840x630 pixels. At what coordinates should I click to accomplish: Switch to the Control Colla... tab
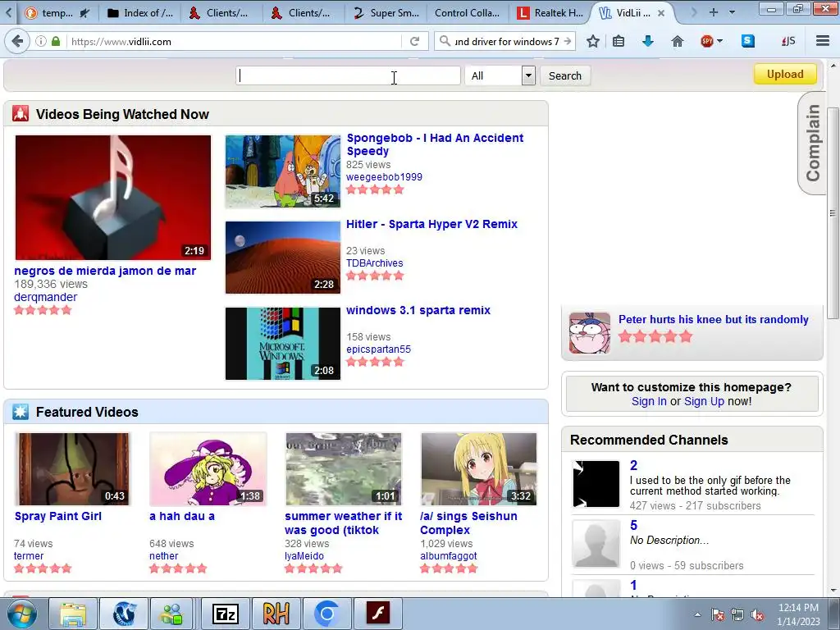(x=467, y=13)
